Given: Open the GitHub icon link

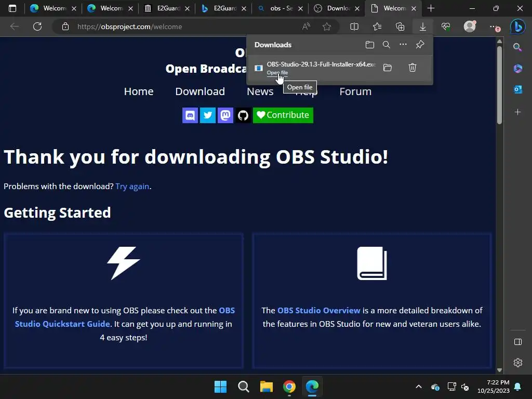Looking at the screenshot, I should point(243,115).
